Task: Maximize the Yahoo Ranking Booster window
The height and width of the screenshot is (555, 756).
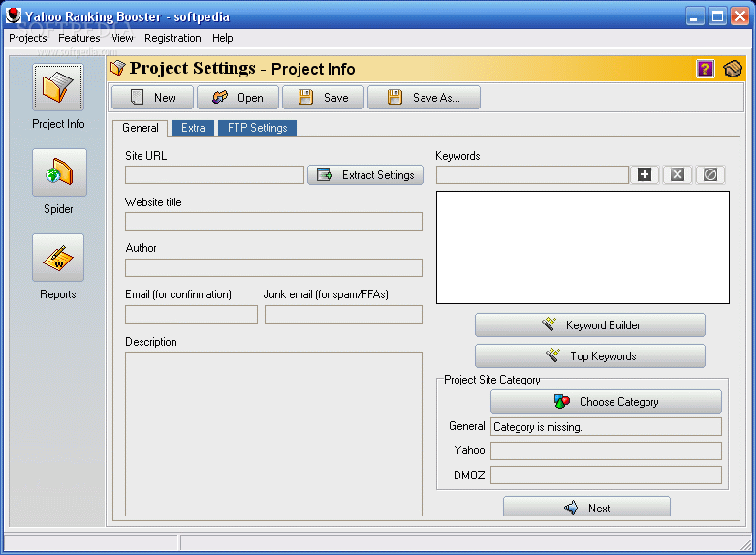Action: coord(717,16)
